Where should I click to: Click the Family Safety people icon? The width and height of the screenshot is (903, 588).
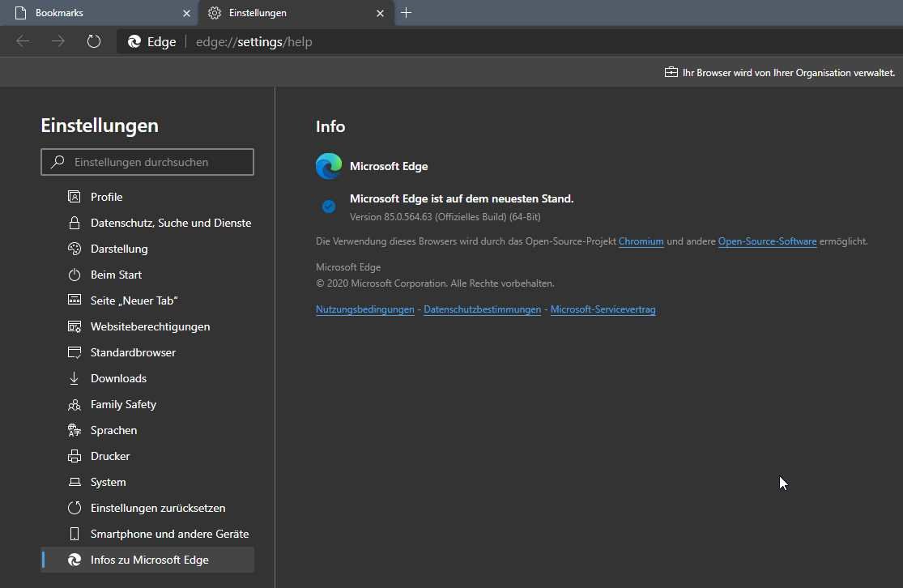(75, 404)
